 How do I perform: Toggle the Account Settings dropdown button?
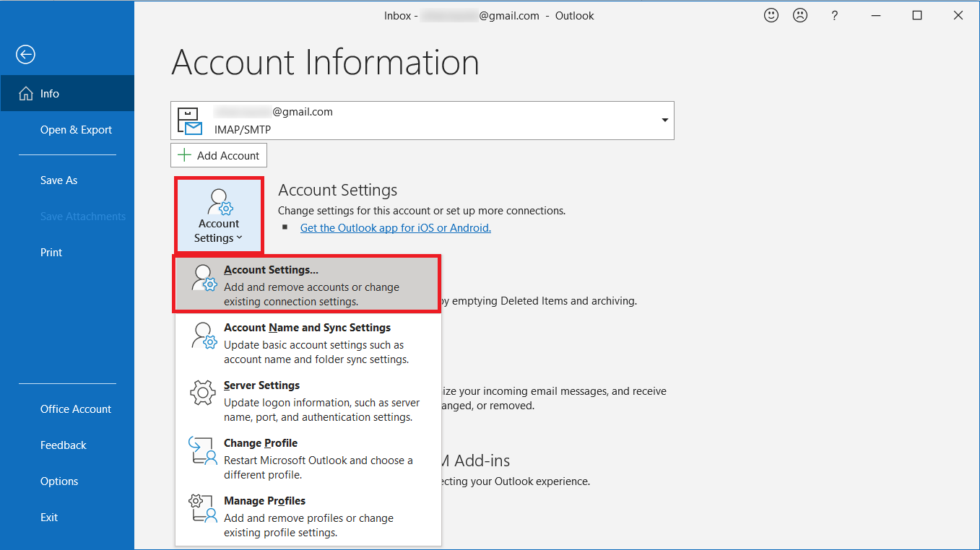point(219,216)
